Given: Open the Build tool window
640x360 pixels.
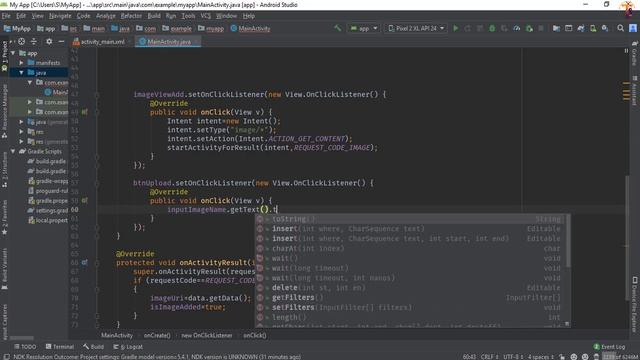Looking at the screenshot, I should point(93,347).
